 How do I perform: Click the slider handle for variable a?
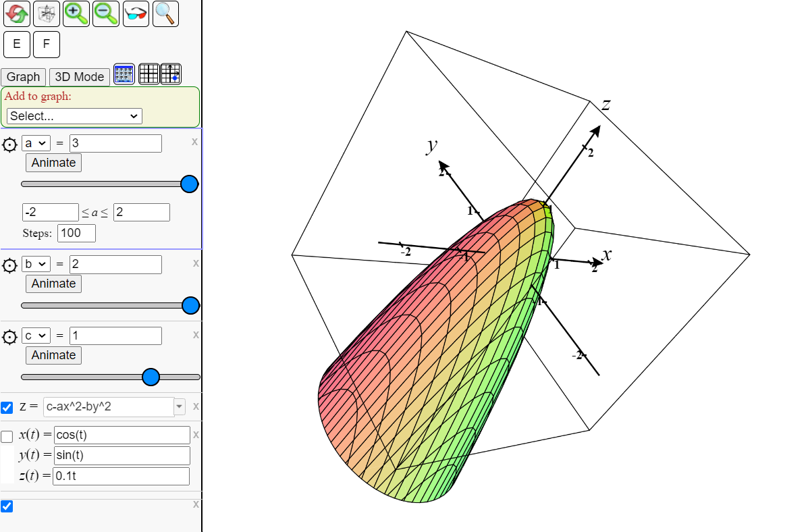pos(189,184)
